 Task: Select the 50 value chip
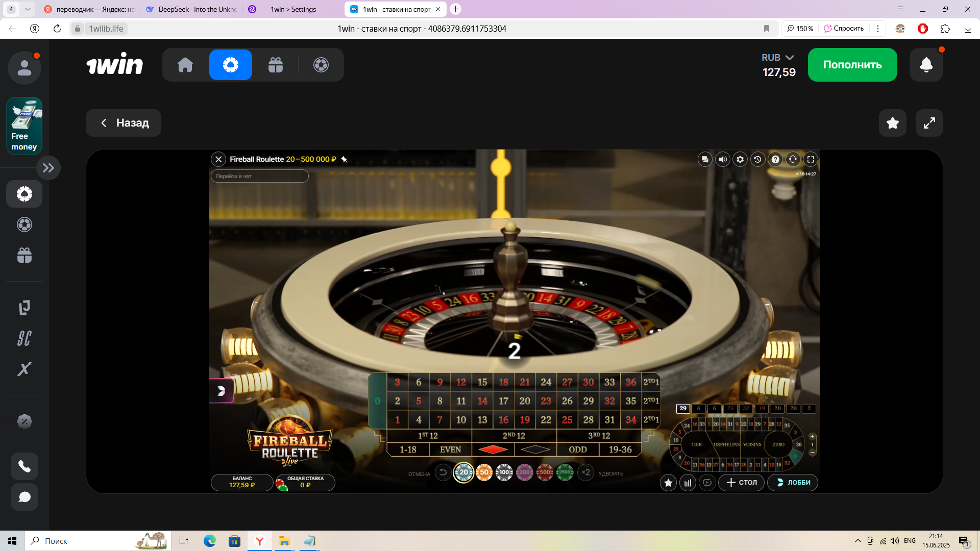pyautogui.click(x=484, y=472)
